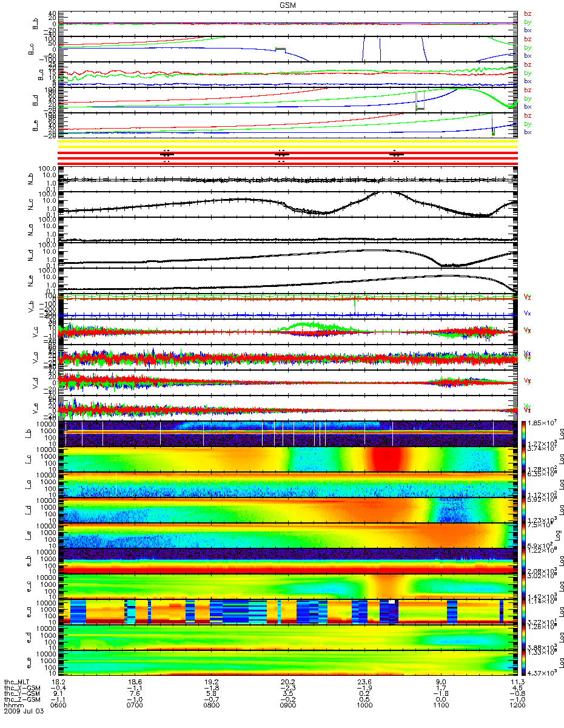Screen dimensions: 564x728
Task: Click the N_b density axis label
Action: pyautogui.click(x=31, y=179)
